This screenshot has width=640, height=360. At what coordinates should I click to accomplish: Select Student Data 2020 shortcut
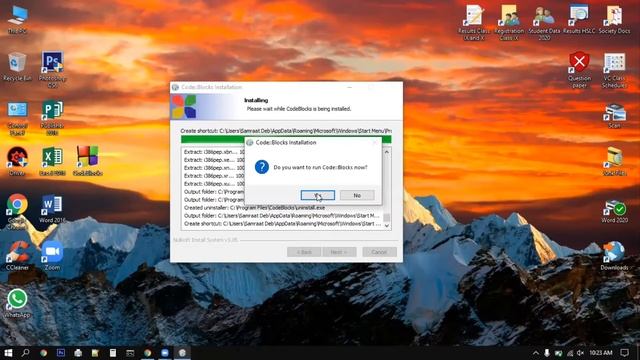tap(544, 22)
